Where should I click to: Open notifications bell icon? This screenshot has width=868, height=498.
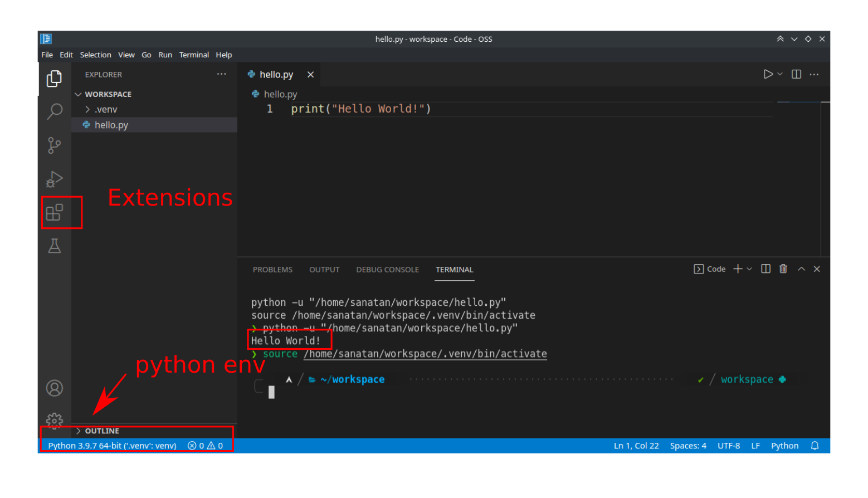pyautogui.click(x=815, y=446)
